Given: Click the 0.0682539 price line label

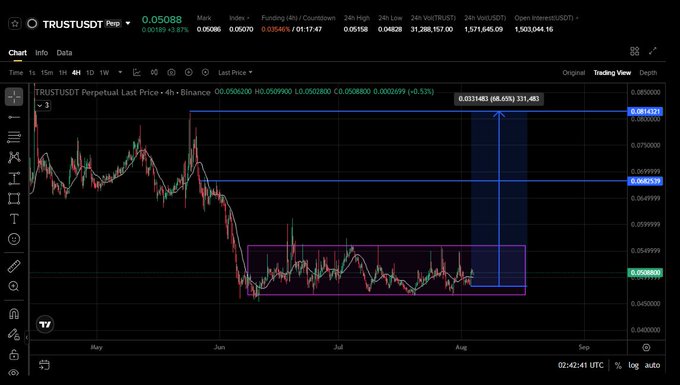Looking at the screenshot, I should (x=645, y=181).
